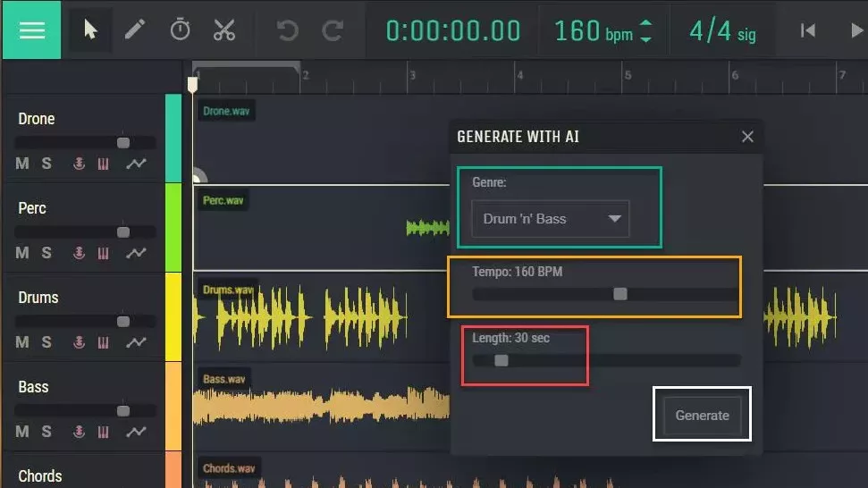Mute the Perc track
Screen dimensions: 868x488
(22, 253)
